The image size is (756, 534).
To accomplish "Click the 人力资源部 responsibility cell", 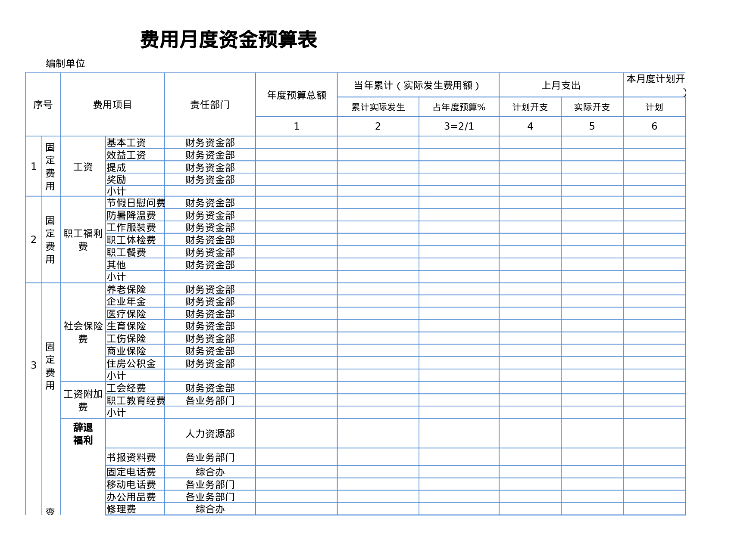I will click(x=210, y=435).
